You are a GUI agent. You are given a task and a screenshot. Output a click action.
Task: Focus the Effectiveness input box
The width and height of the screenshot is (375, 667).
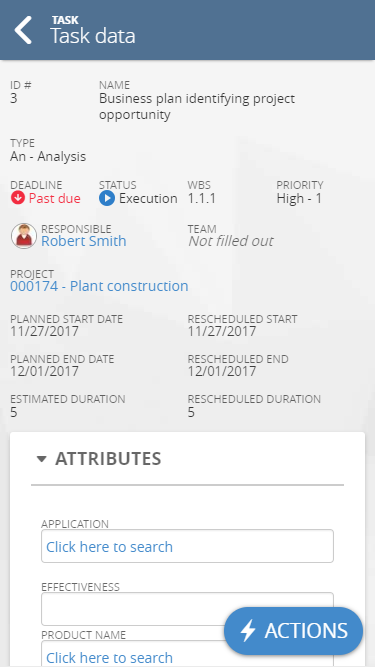point(188,609)
